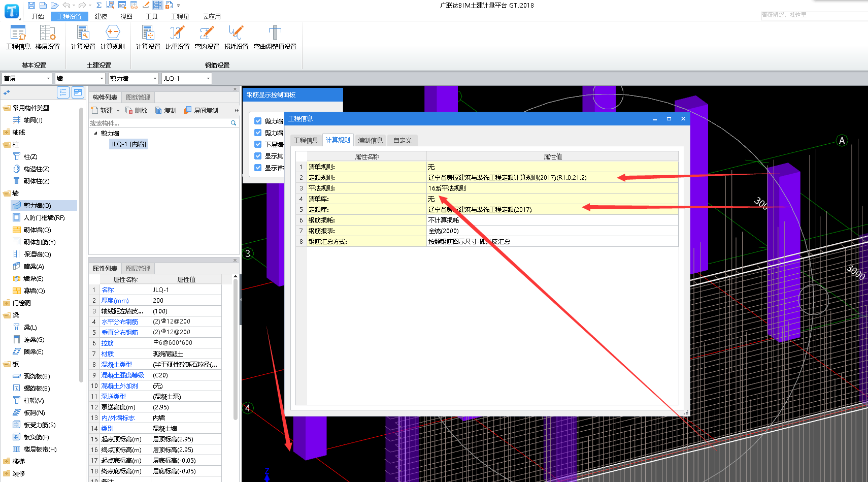Click the 定额规则 value cell in dialog

pos(552,177)
